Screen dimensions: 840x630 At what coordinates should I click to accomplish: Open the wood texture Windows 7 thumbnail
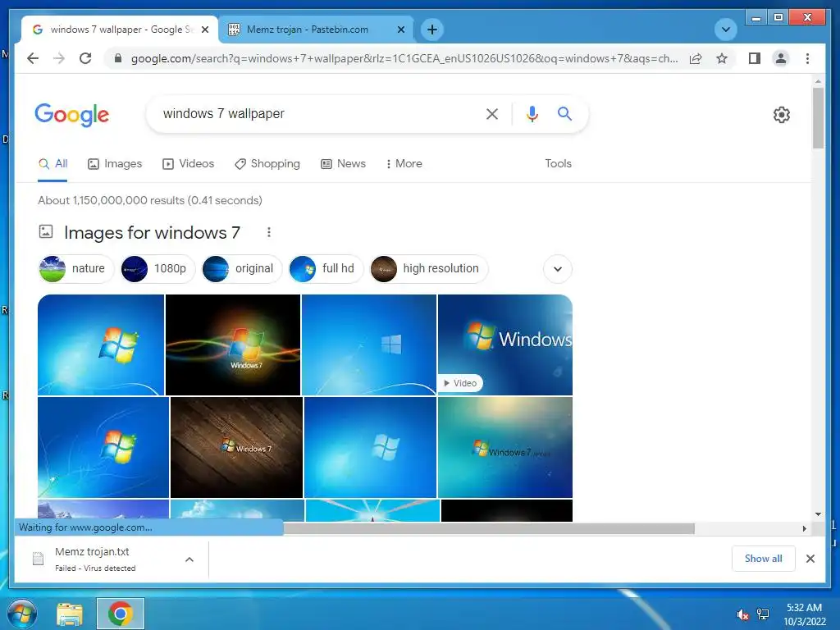[x=237, y=447]
